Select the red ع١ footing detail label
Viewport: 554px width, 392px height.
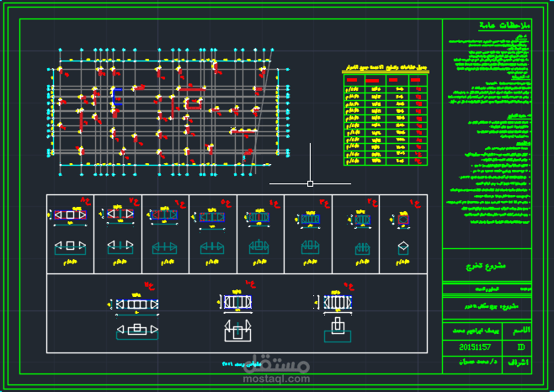pyautogui.click(x=416, y=203)
